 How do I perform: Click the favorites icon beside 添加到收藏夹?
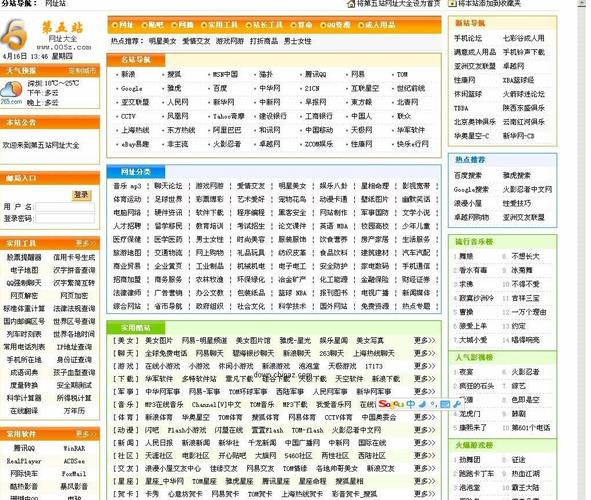452,3
